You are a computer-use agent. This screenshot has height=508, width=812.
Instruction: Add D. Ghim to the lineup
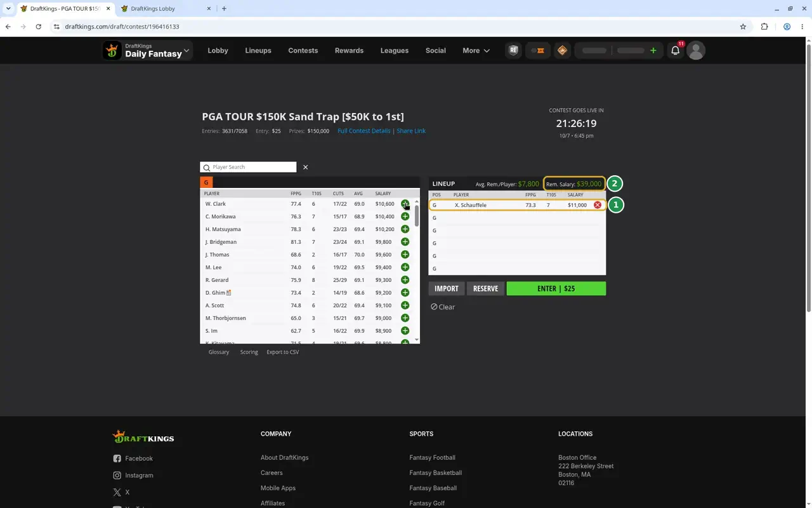tap(405, 293)
